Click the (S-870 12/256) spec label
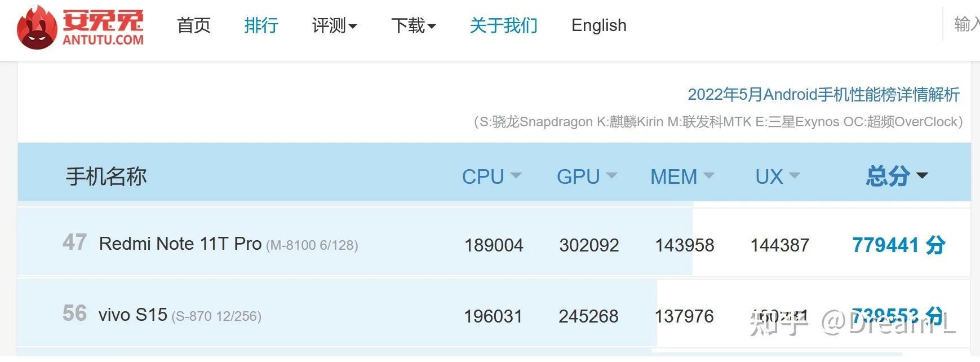 pyautogui.click(x=216, y=316)
